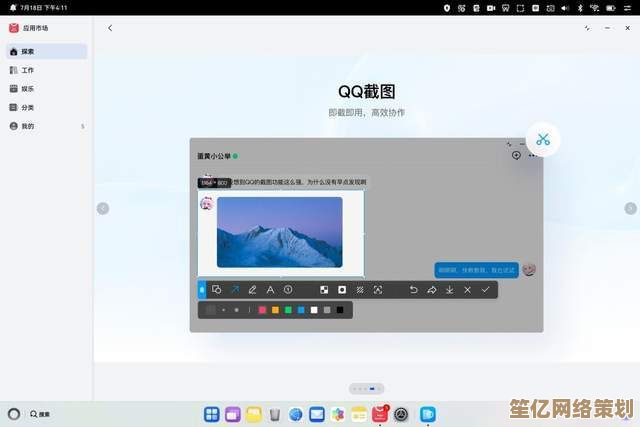640x427 pixels.
Task: Click the round scissors screenshot icon
Action: pyautogui.click(x=543, y=140)
